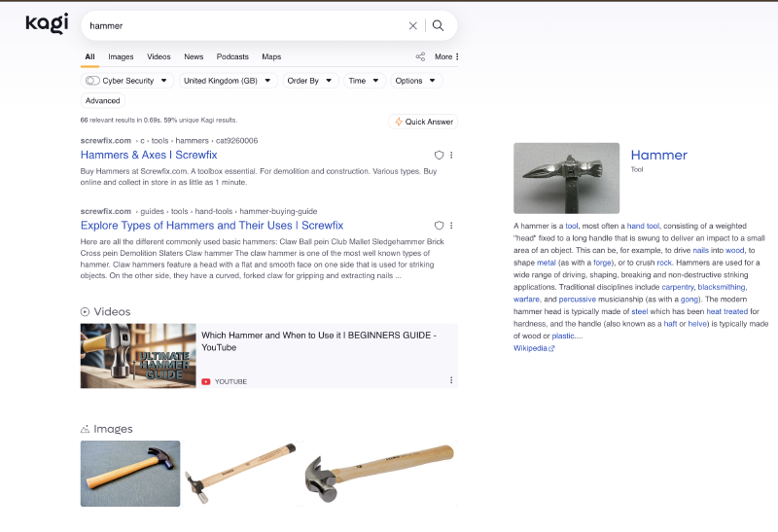Switch to the News tab

pos(194,56)
